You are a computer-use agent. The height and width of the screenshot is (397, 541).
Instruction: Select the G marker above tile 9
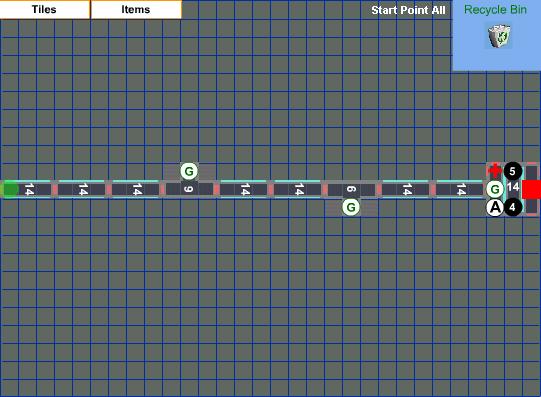pos(189,171)
